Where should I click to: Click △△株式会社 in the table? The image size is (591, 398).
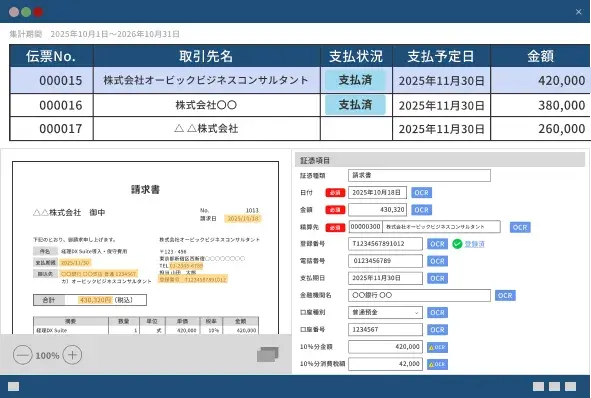click(x=206, y=129)
